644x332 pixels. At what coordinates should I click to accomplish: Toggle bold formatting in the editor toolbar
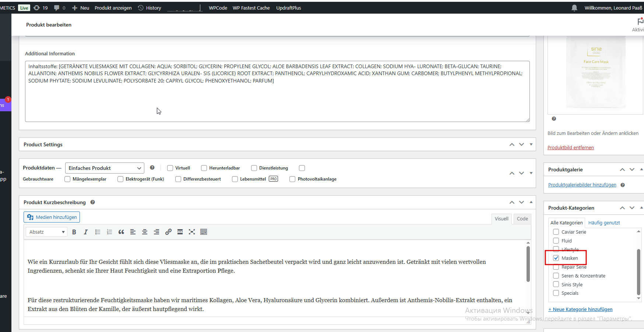(x=74, y=232)
